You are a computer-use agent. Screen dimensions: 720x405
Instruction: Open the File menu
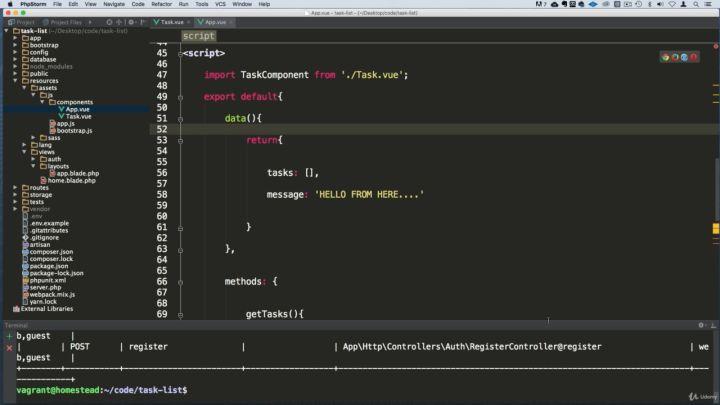click(x=57, y=4)
